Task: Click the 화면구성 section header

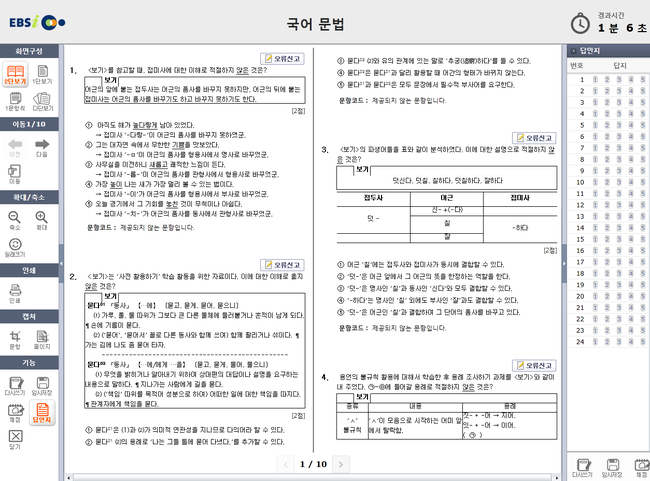Action: [29, 51]
